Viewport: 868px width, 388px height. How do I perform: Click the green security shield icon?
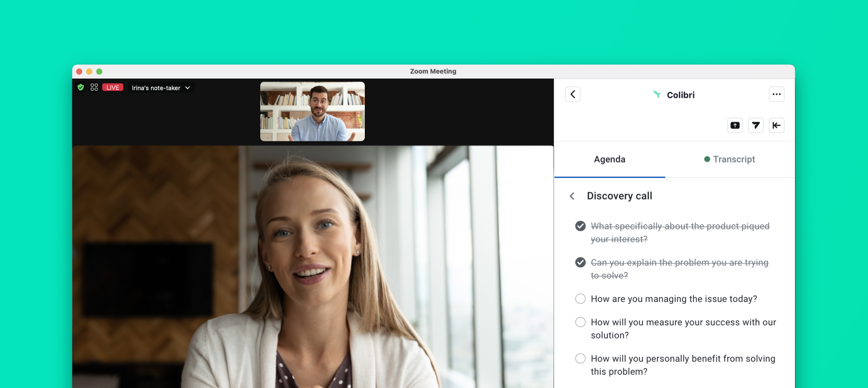click(x=81, y=87)
